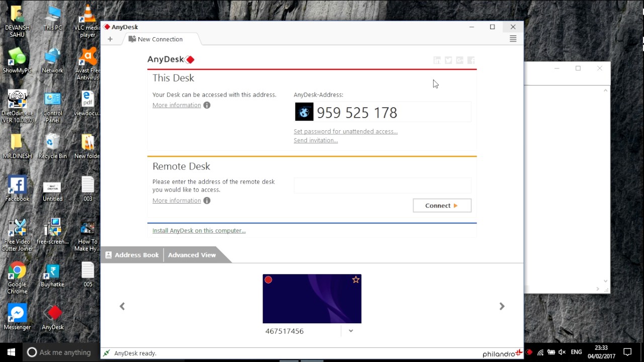Open a new tab with the plus icon
The width and height of the screenshot is (644, 362).
[110, 39]
